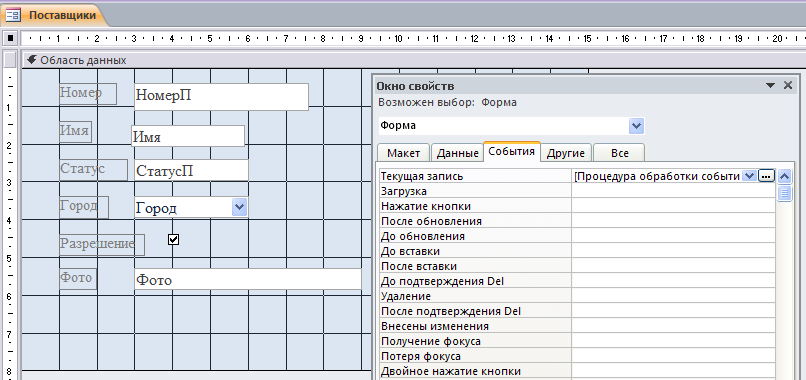The image size is (806, 380).
Task: Select the Фото bound field
Action: (x=248, y=279)
